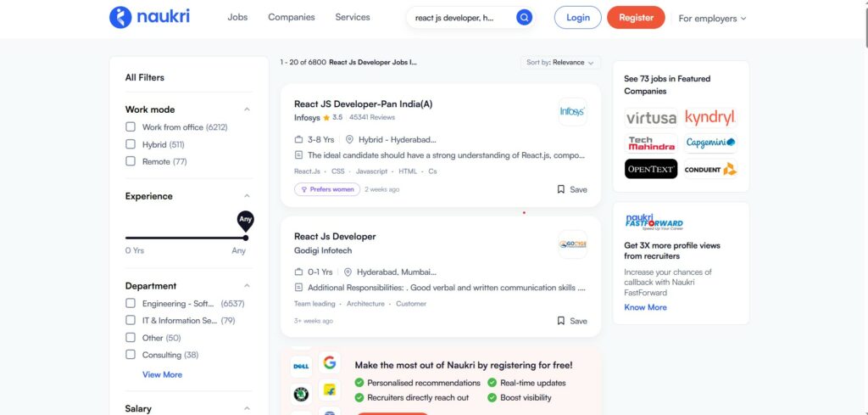Click the Experience slider track
Image resolution: width=868 pixels, height=415 pixels.
(x=186, y=238)
